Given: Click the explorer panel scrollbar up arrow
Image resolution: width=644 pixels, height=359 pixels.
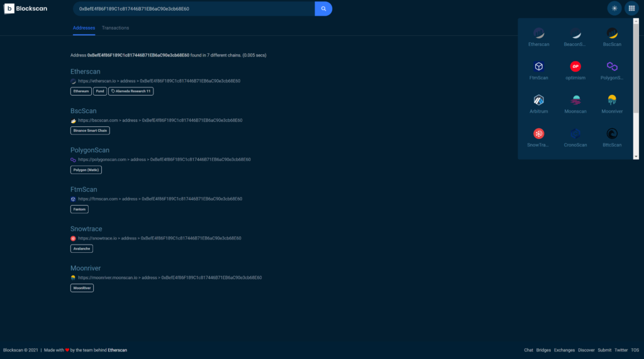Looking at the screenshot, I should pos(636,21).
